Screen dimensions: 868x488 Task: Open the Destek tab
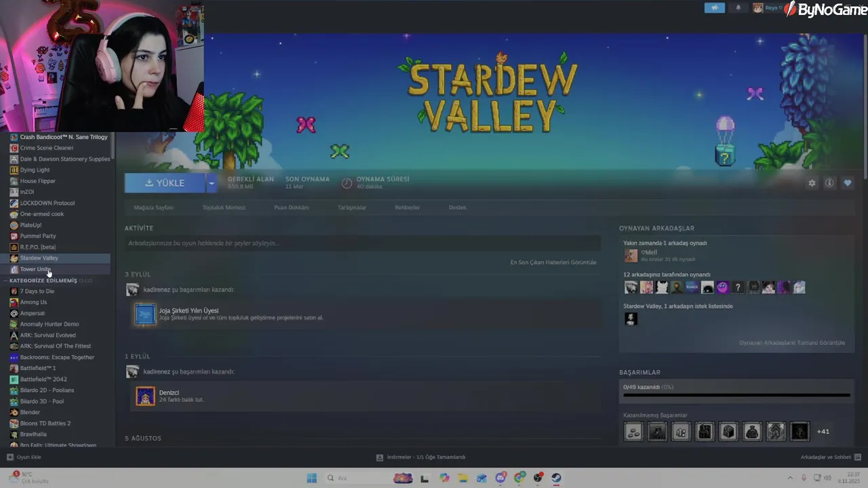click(458, 207)
